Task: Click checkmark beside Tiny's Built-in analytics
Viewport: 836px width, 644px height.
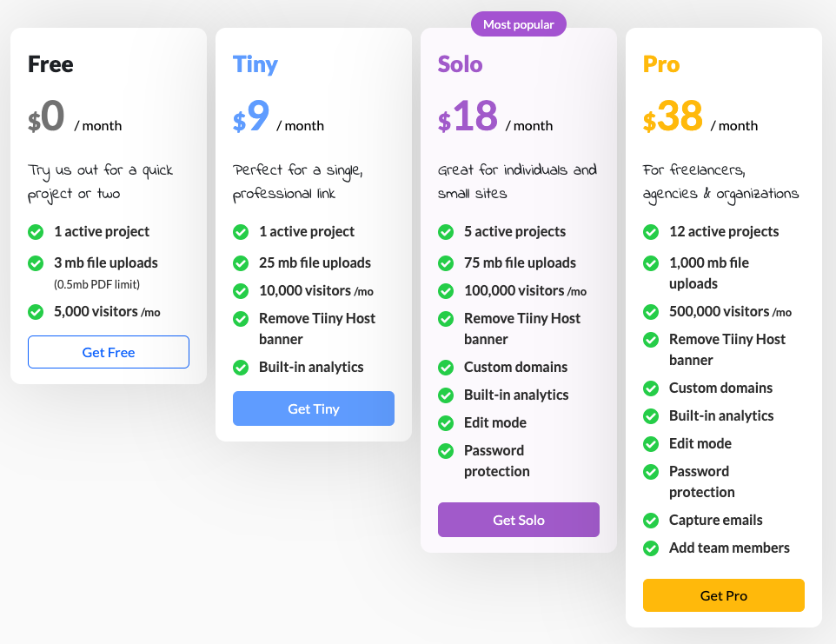Action: pos(241,368)
